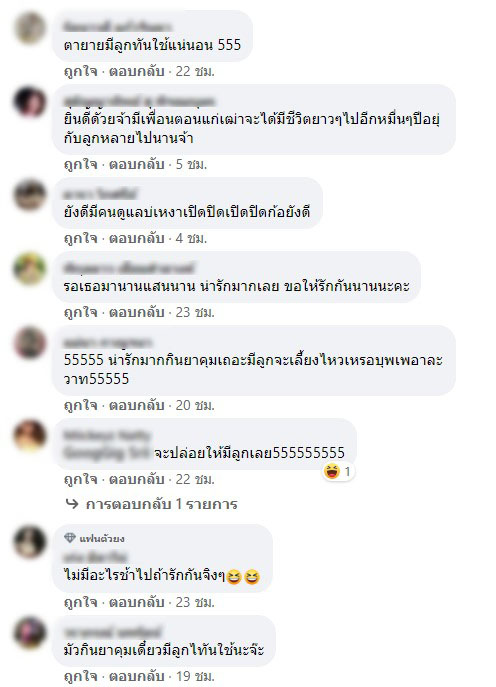Viewport: 496px width, 687px height.
Task: Open avatar of commenter saying ยินดีด้วยจ้า
Action: click(30, 102)
